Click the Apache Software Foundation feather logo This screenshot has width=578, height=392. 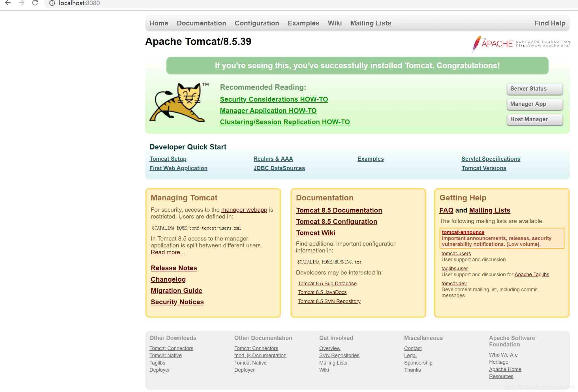[521, 44]
